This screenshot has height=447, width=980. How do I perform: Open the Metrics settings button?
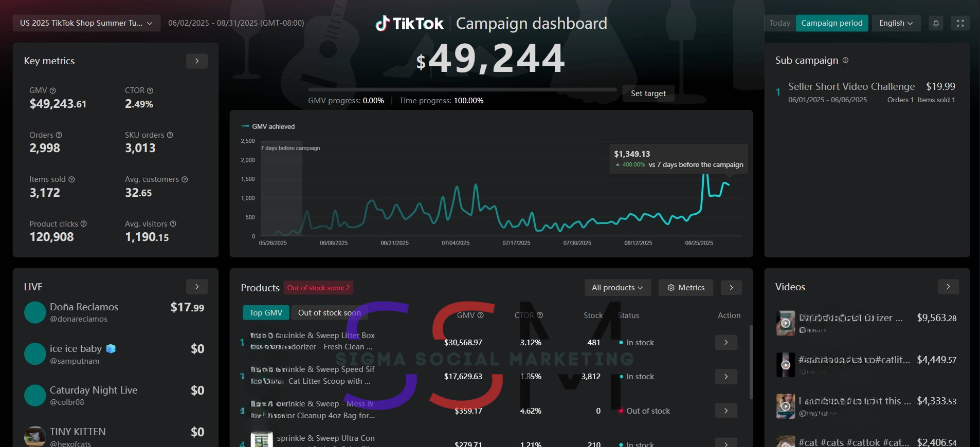pos(685,288)
